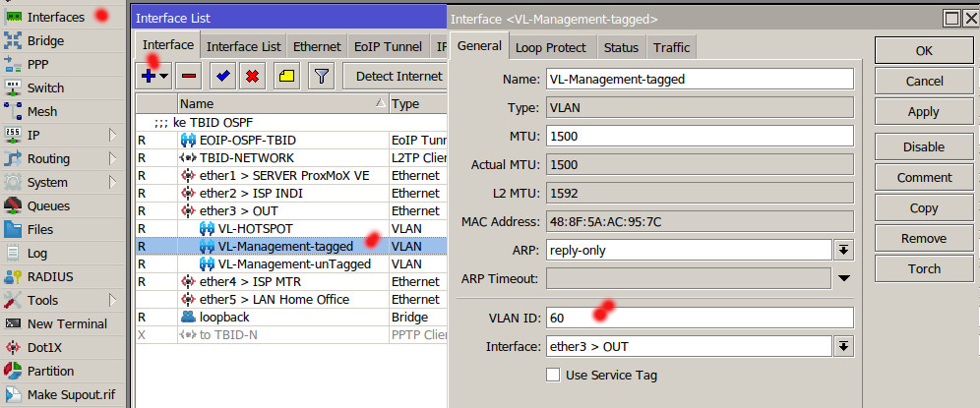Viewport: 980px width, 408px height.
Task: Click the MTU input field
Action: point(700,136)
